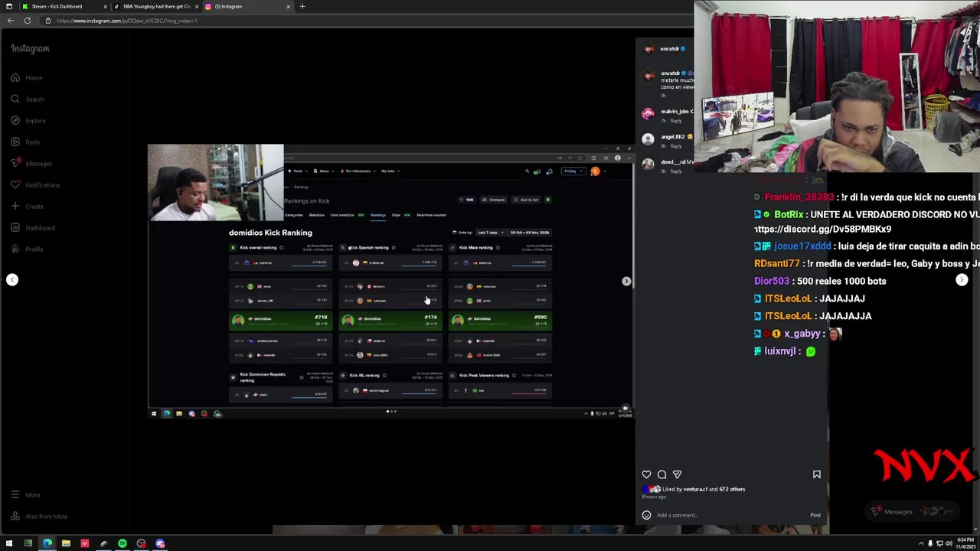Share the post with the paper plane icon
Viewport: 980px width, 551px height.
(x=677, y=474)
